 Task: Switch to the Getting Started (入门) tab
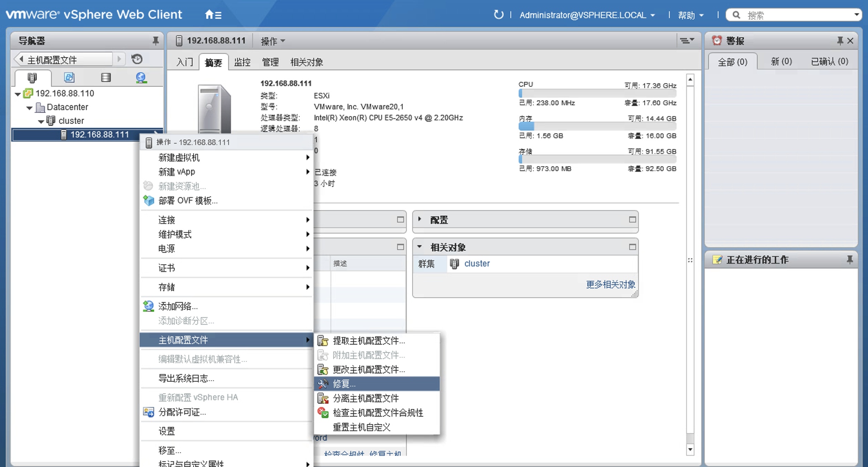(x=185, y=62)
